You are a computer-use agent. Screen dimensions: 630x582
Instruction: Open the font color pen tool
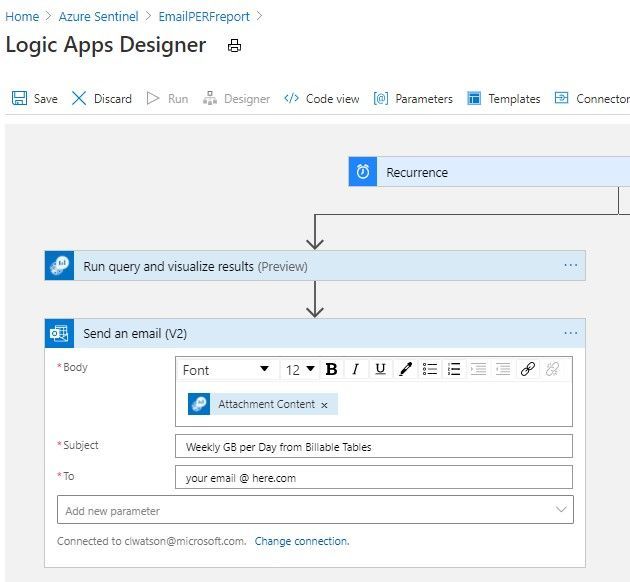point(405,369)
